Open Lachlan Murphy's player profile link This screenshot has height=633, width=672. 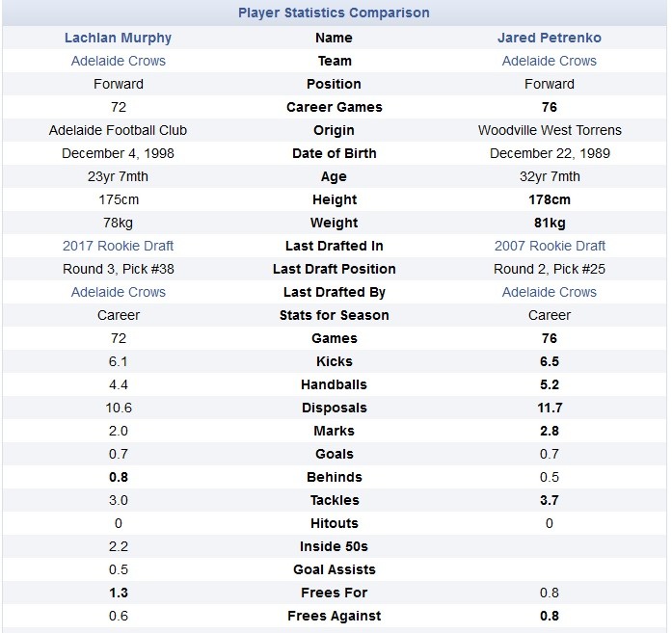119,38
